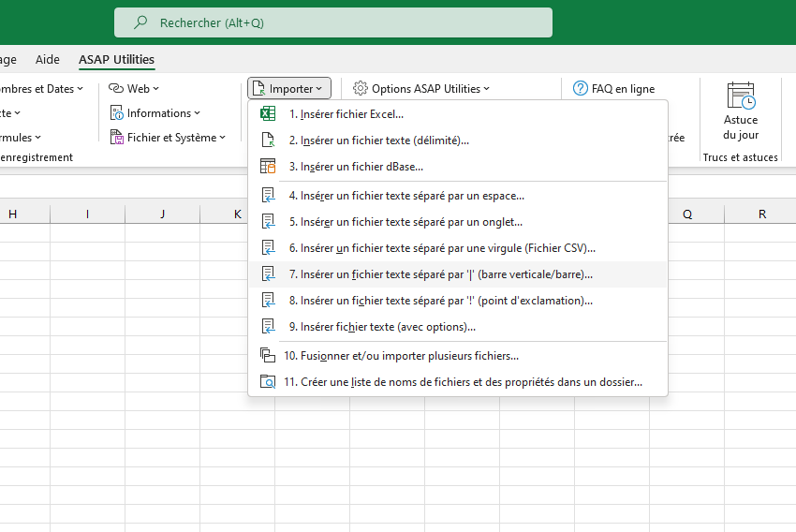Expand Options ASAP Utilities chevron

click(486, 89)
